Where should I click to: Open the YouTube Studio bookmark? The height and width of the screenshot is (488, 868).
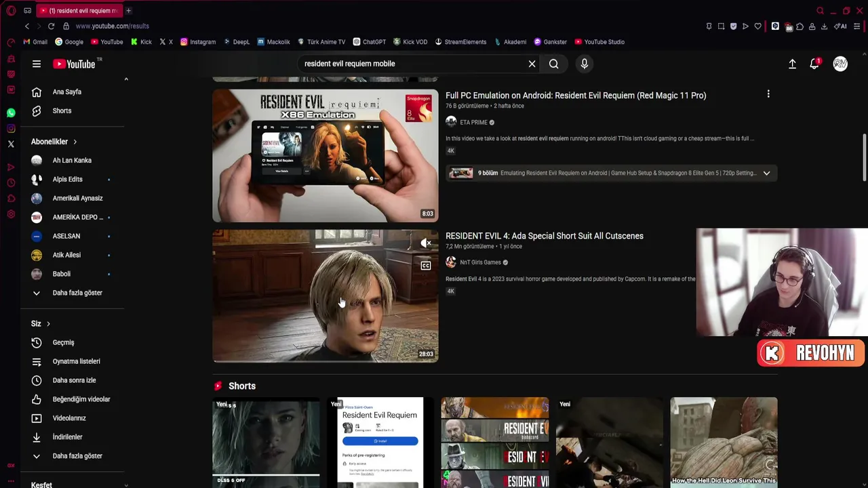(599, 42)
